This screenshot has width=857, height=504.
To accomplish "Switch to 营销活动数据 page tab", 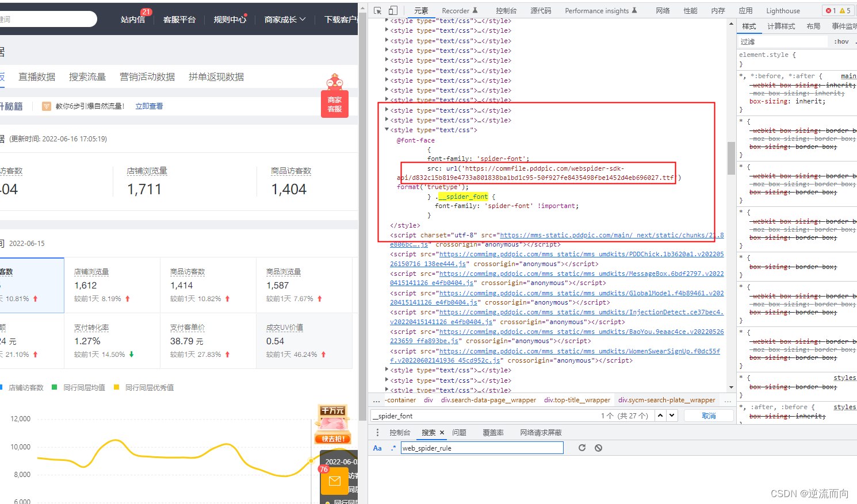I will pyautogui.click(x=147, y=77).
